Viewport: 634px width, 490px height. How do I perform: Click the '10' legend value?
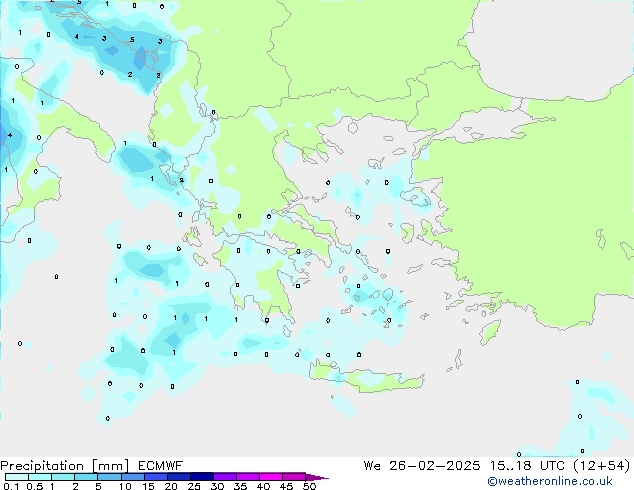[125, 486]
